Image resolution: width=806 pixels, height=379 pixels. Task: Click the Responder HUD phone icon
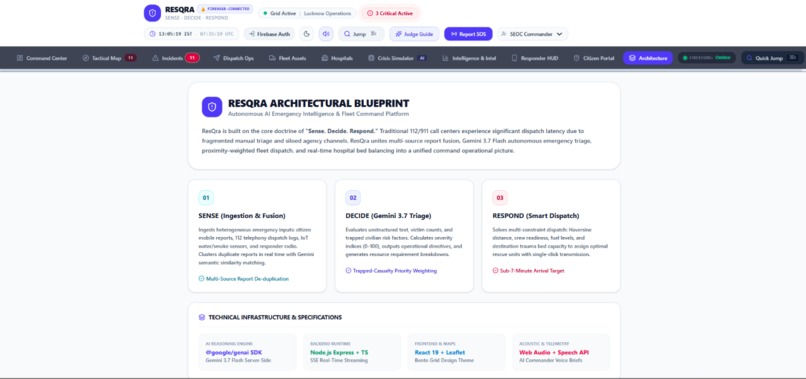click(x=515, y=58)
